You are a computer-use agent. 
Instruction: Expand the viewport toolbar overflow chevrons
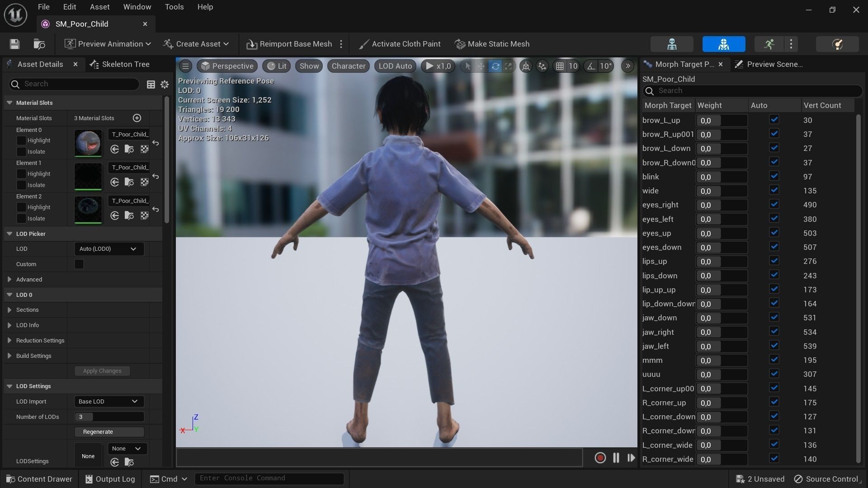tap(627, 66)
